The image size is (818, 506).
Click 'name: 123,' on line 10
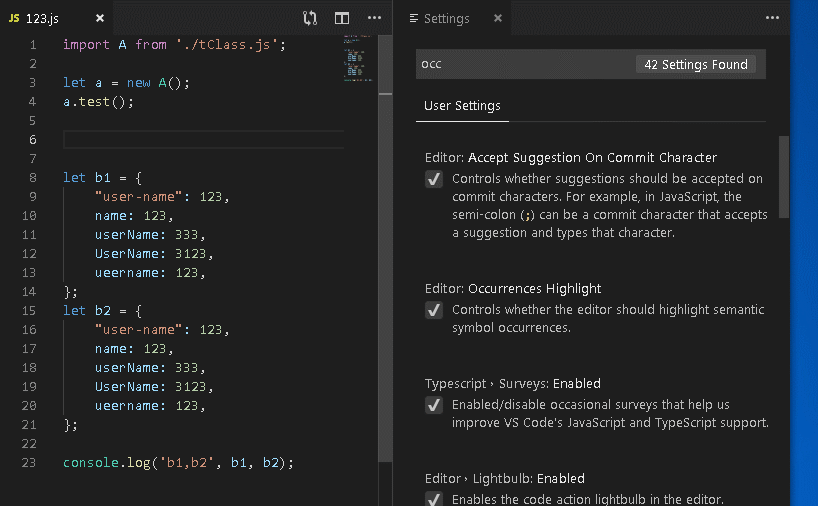coord(134,216)
